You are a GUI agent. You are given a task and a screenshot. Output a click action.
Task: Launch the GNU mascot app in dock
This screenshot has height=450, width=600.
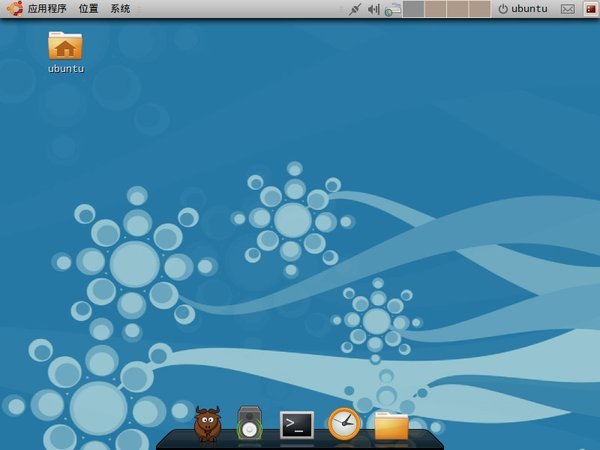[x=207, y=424]
